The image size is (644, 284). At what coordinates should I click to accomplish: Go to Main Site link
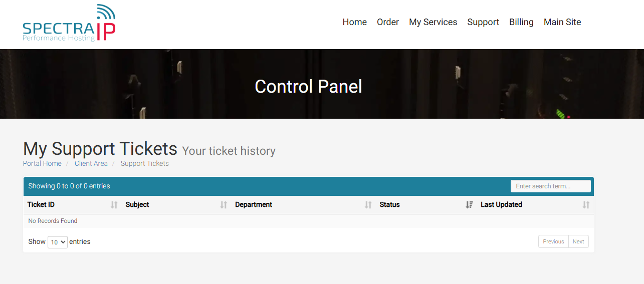coord(562,22)
